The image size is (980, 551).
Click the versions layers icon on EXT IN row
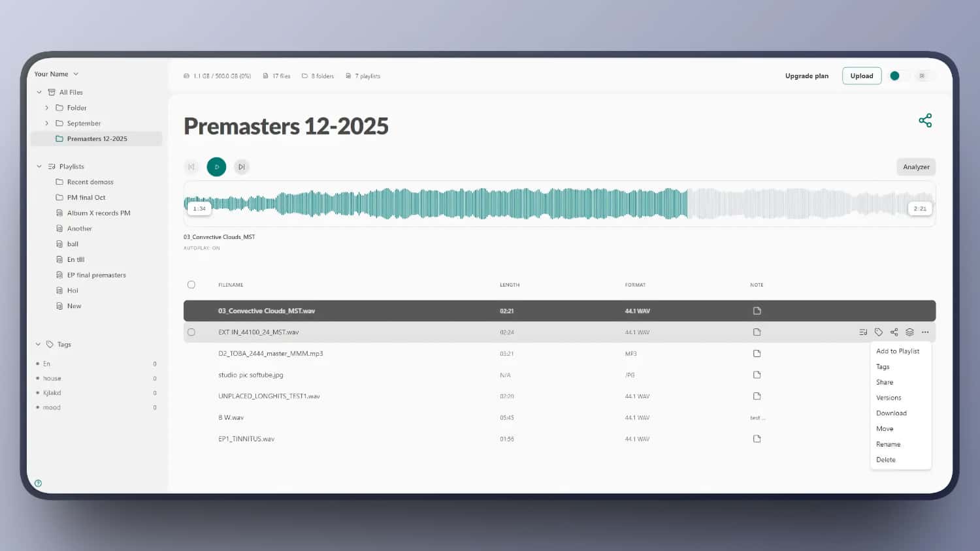(909, 332)
